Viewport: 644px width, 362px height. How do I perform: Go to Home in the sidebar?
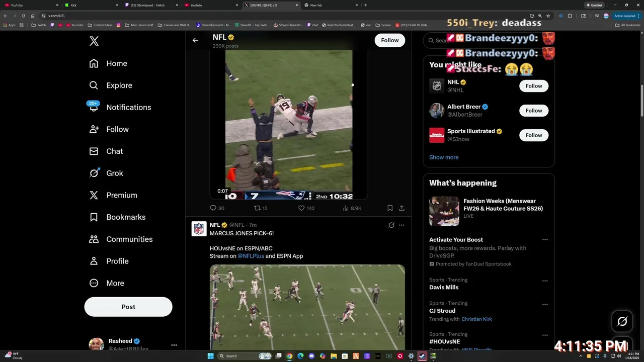click(x=108, y=63)
